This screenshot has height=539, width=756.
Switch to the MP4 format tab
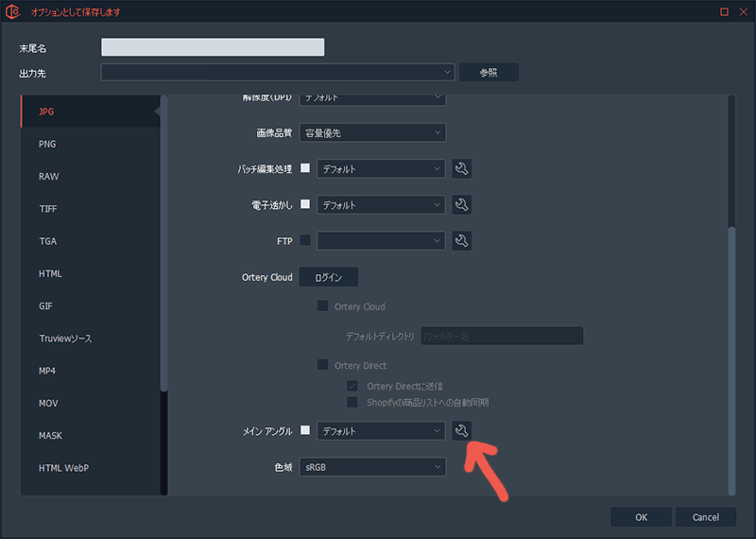[x=48, y=372]
